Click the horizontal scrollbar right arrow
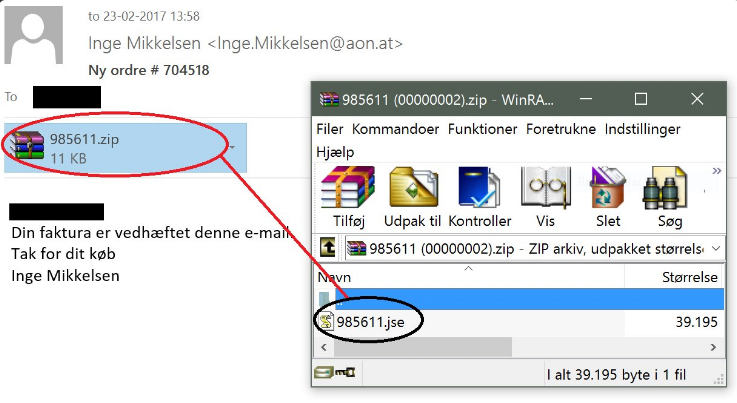The height and width of the screenshot is (403, 737). (x=713, y=348)
